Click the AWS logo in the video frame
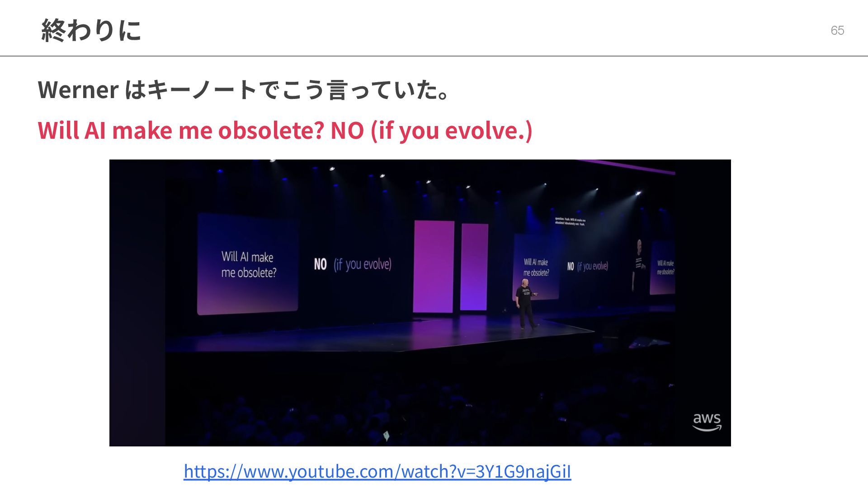The width and height of the screenshot is (868, 488). point(707,422)
